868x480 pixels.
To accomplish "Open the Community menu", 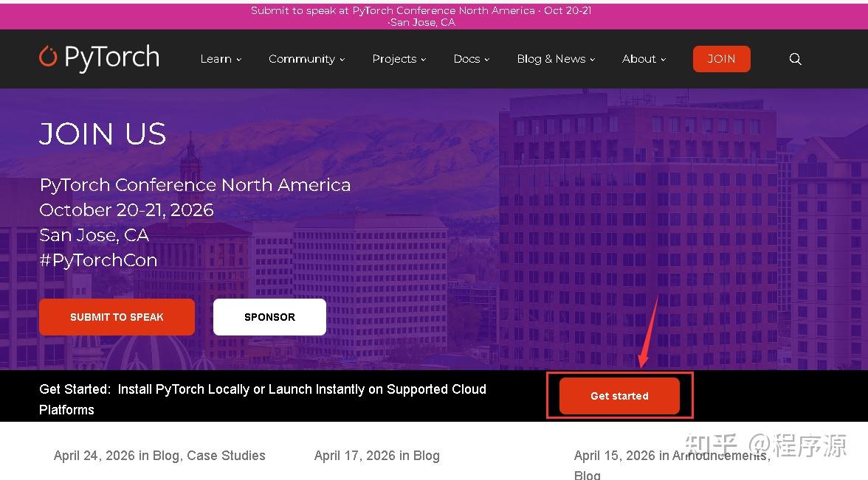I will click(x=307, y=59).
